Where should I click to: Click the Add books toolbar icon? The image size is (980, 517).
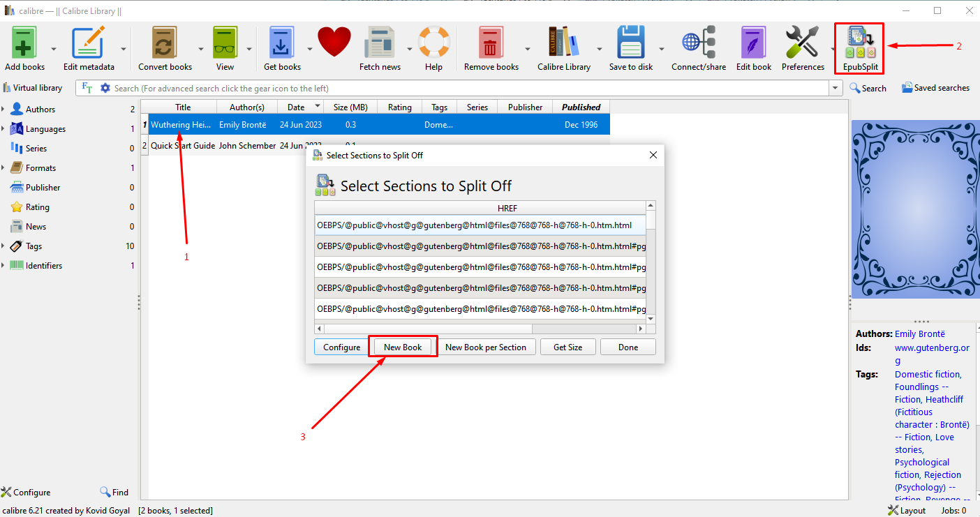coord(24,43)
